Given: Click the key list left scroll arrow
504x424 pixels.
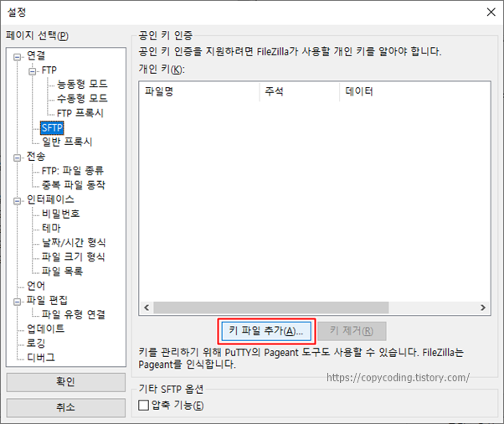Looking at the screenshot, I should pyautogui.click(x=147, y=308).
